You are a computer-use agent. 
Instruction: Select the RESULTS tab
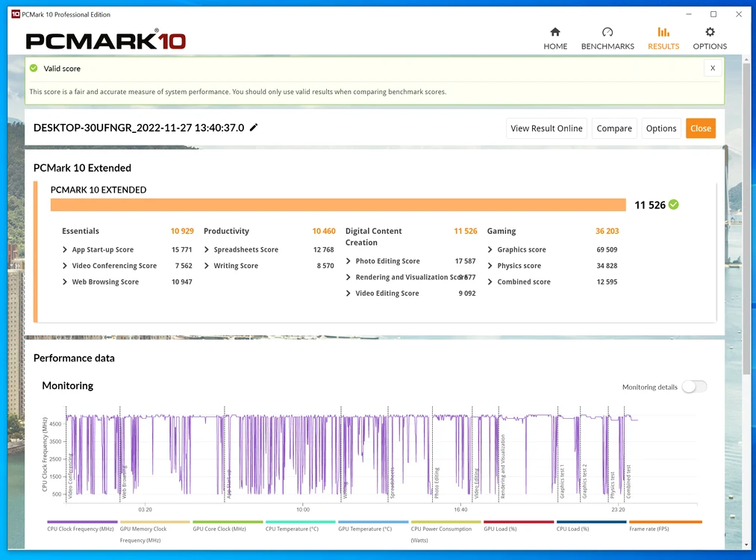point(663,39)
